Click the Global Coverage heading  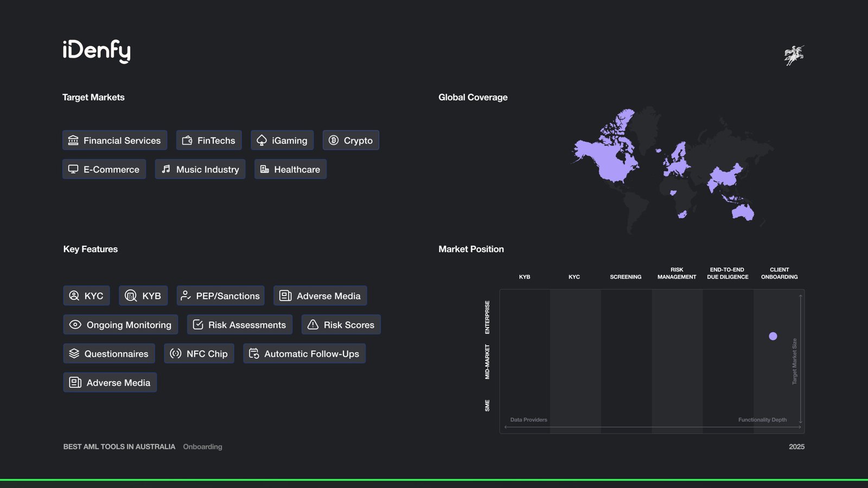[473, 97]
